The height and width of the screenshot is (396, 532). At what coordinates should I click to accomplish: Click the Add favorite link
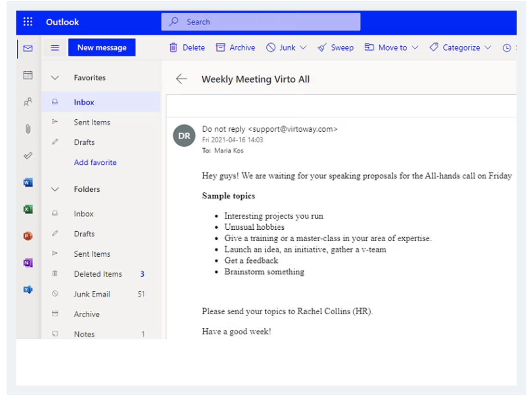tap(95, 162)
